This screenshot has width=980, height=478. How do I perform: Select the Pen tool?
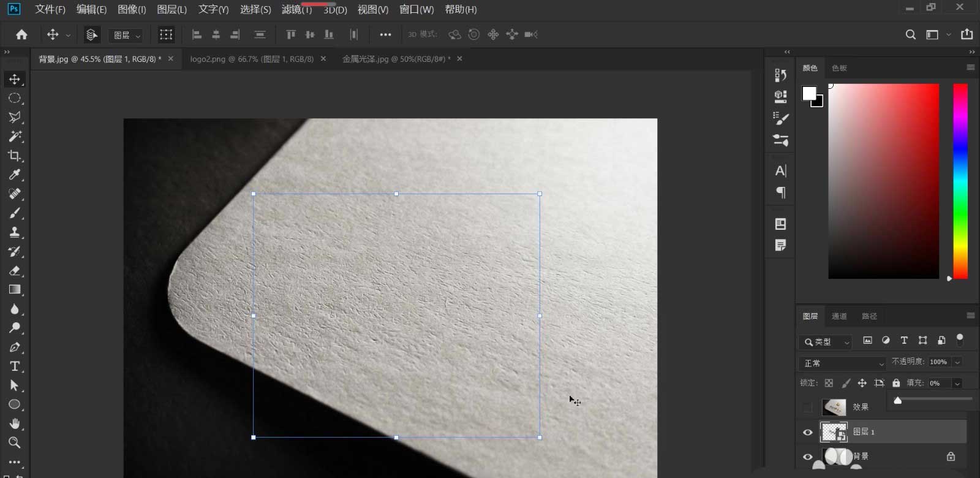[15, 347]
